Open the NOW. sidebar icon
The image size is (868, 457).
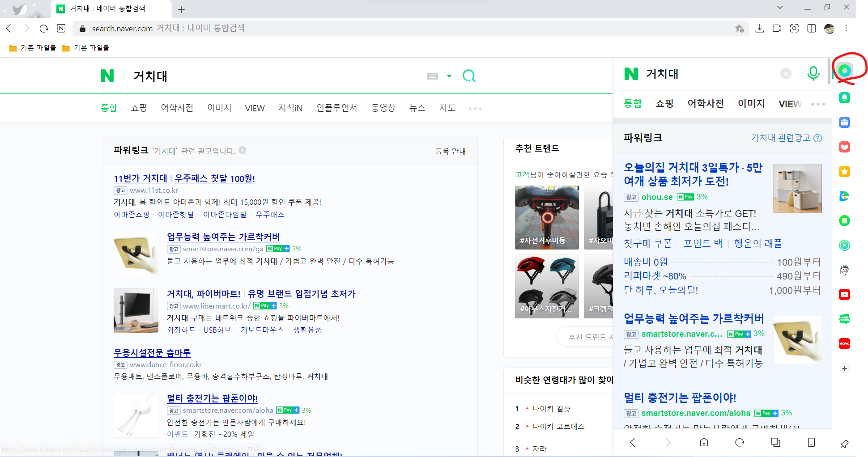844,343
